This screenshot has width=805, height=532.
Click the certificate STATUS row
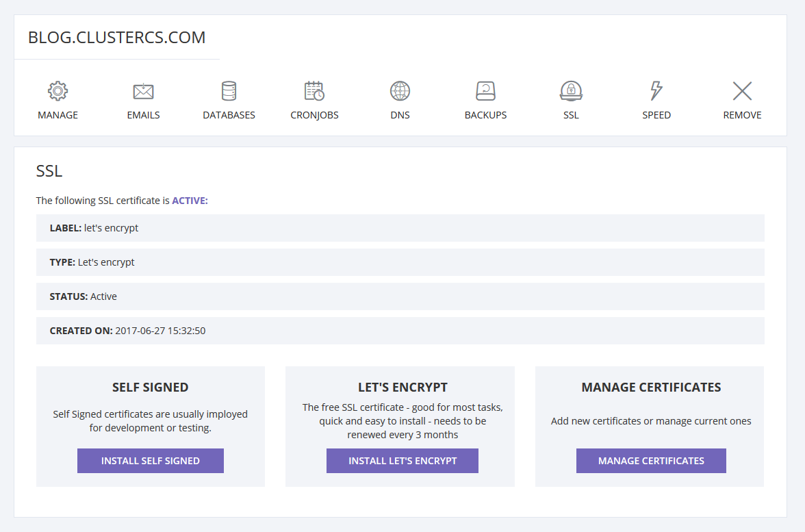[x=400, y=296]
